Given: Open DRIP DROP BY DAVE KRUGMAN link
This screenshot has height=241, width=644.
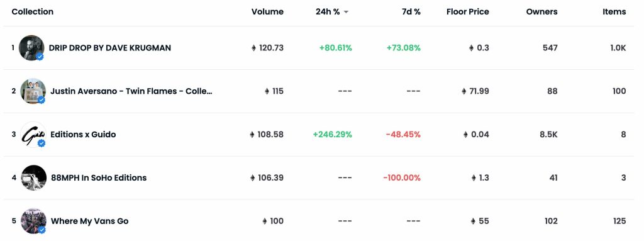Looking at the screenshot, I should pyautogui.click(x=110, y=48).
